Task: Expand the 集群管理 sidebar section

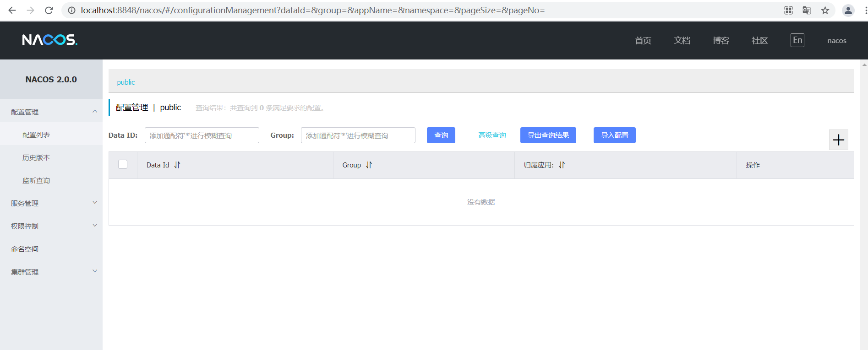Action: click(x=51, y=272)
